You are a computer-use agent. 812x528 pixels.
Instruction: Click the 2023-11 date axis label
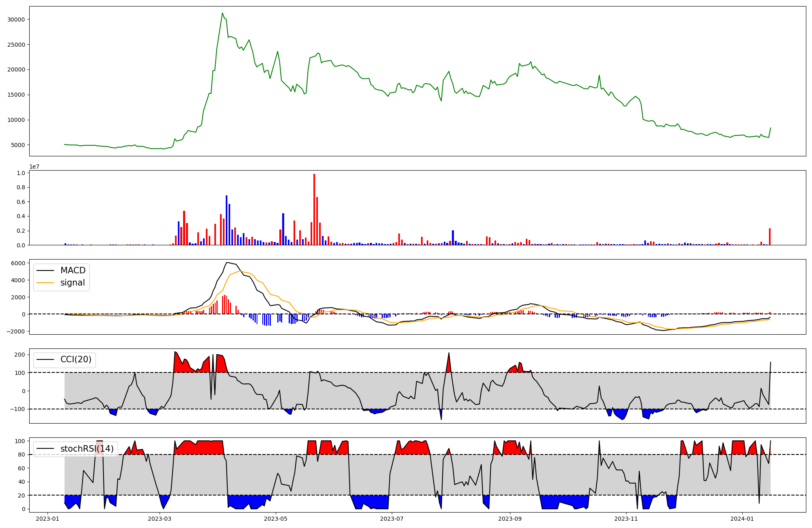click(x=626, y=518)
